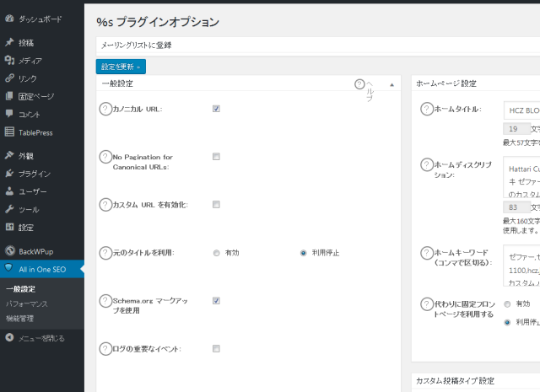Select 有効 radio for 元のタイトルを利用
The height and width of the screenshot is (392, 540).
click(216, 253)
